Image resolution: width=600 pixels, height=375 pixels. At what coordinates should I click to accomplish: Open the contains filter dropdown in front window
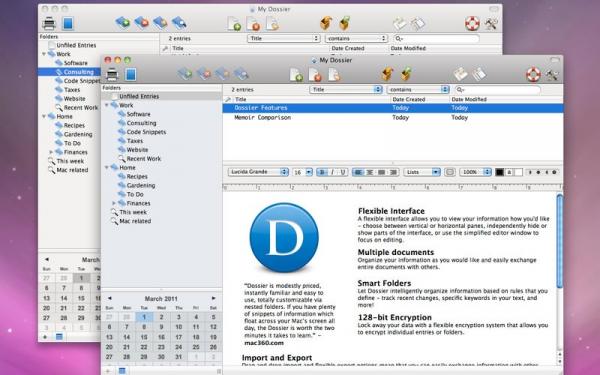click(x=418, y=89)
